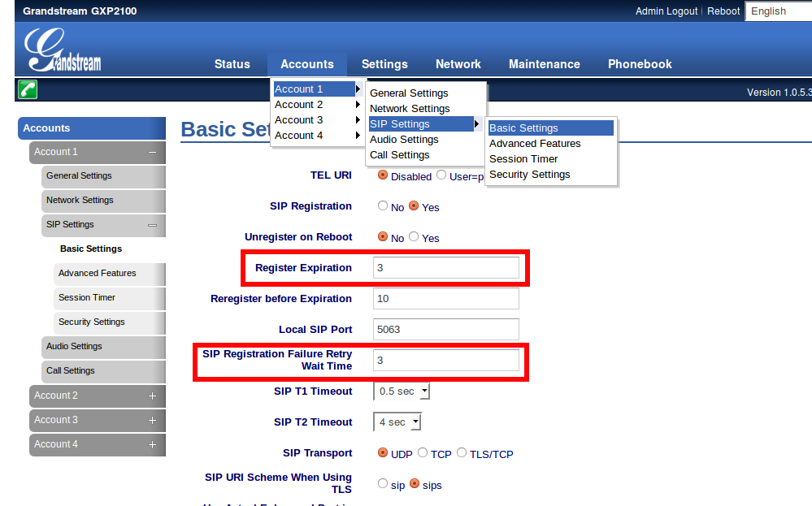The image size is (812, 506).
Task: Select Account 4 in the dropdown menu
Action: coord(318,136)
